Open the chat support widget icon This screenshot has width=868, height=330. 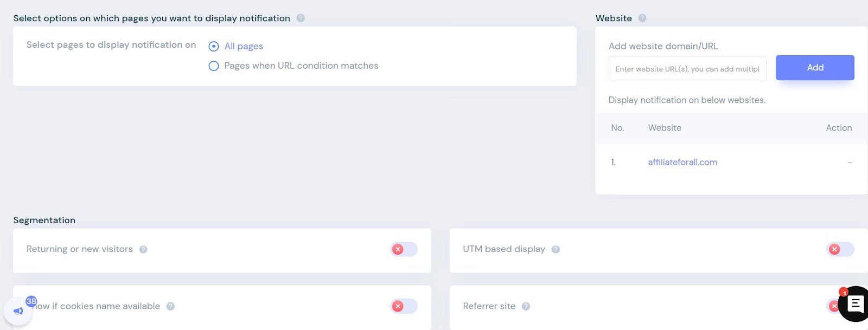tap(855, 304)
